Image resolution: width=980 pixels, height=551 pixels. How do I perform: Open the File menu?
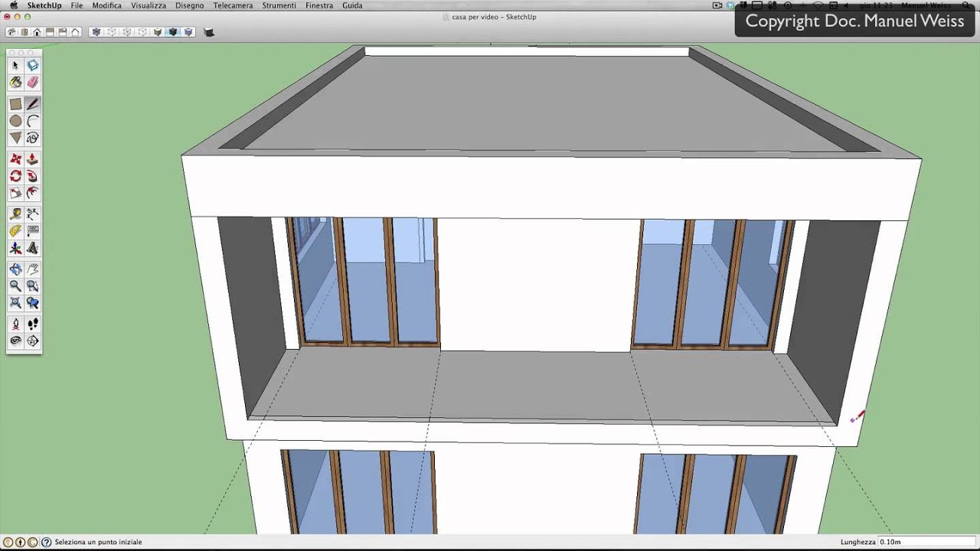[77, 5]
